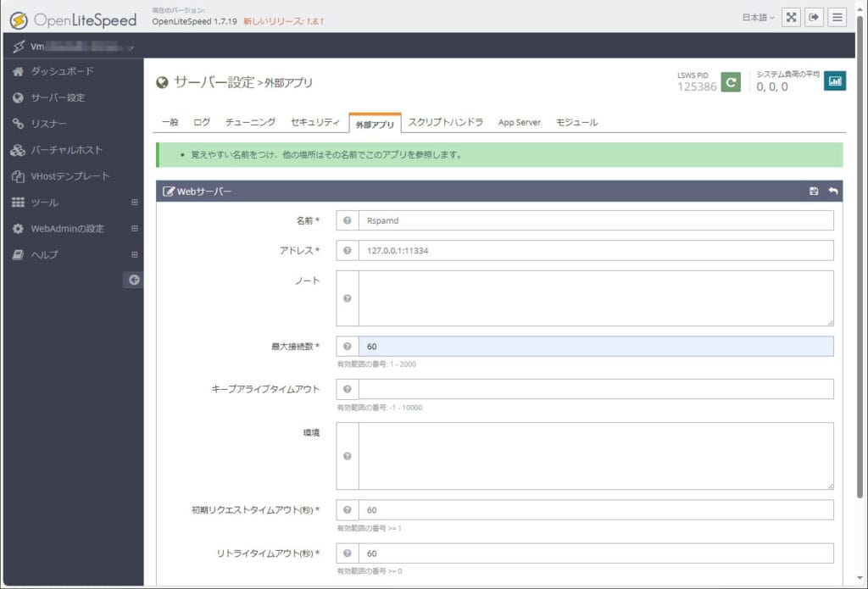This screenshot has height=589, width=868.
Task: Click the listener link icon
Action: point(18,124)
